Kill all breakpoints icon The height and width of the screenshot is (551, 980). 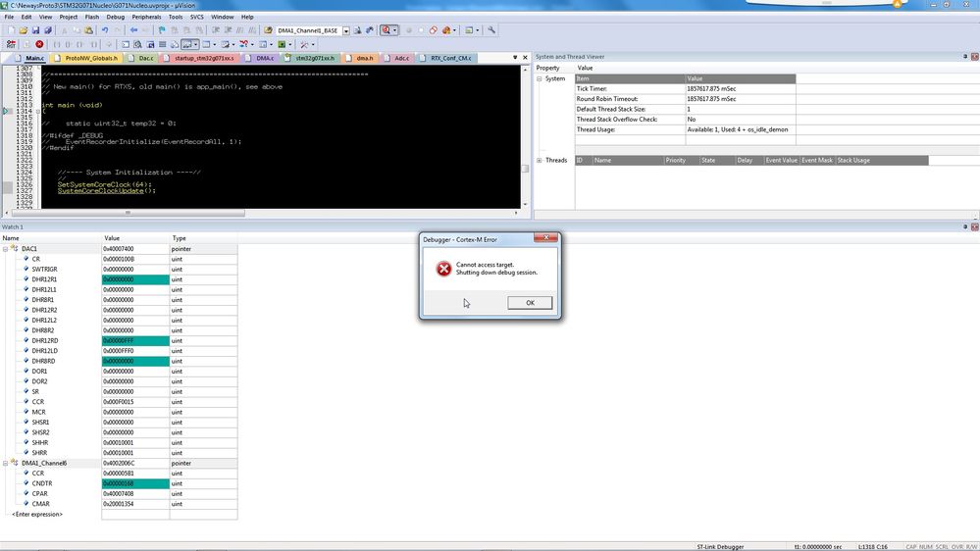446,30
